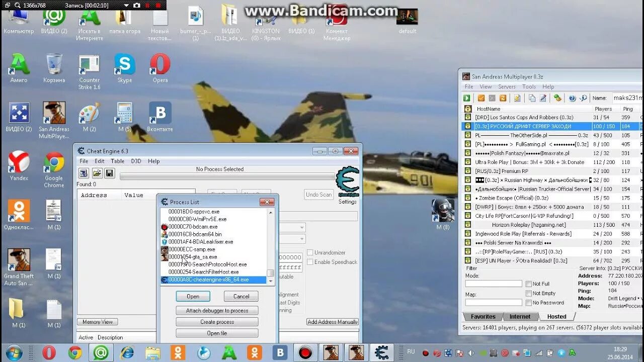Click the About info icon in SA-MP toolbar
The width and height of the screenshot is (644, 362).
click(583, 98)
